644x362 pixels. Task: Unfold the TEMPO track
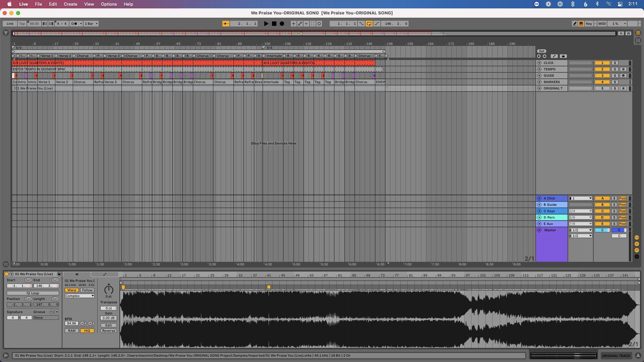tap(539, 69)
